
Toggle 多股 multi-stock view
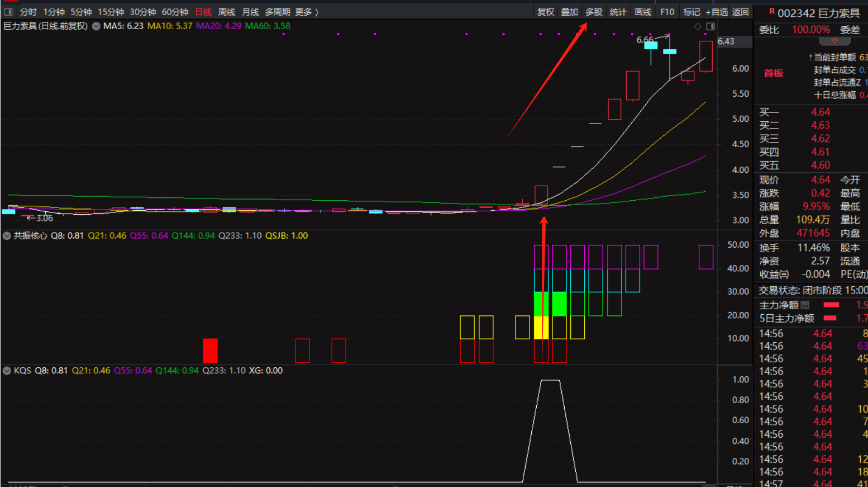[x=594, y=12]
